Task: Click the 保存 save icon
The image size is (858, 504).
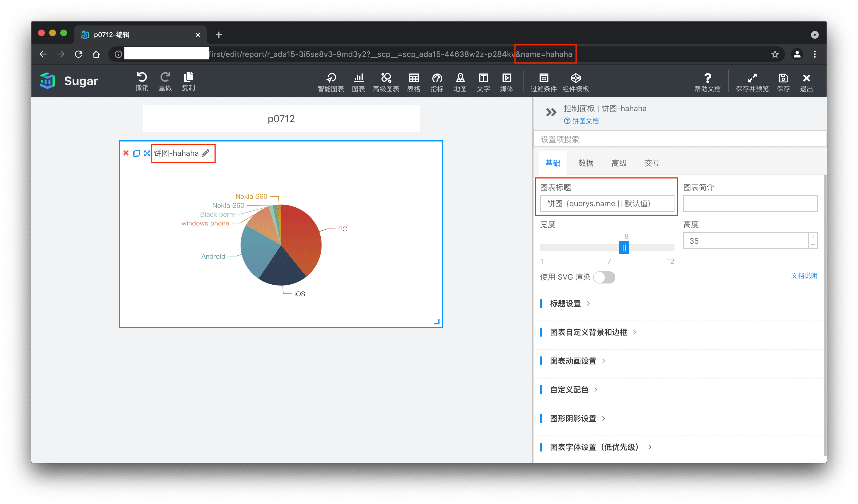Action: 783,82
